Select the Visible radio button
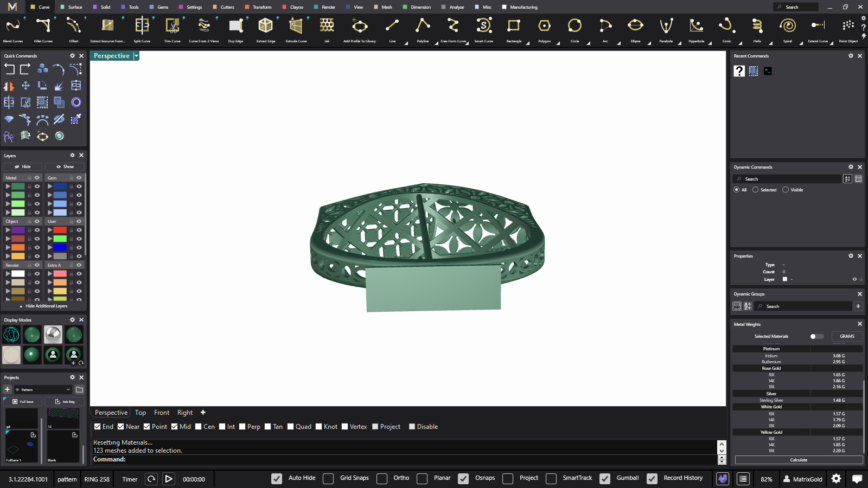Screen dimensions: 868x488 (x=786, y=190)
